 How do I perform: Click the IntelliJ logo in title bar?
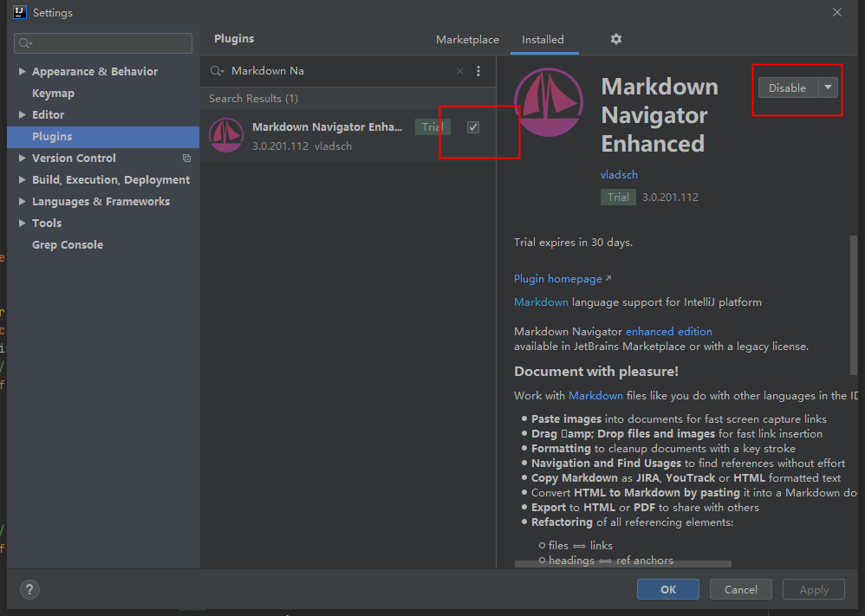pyautogui.click(x=19, y=12)
